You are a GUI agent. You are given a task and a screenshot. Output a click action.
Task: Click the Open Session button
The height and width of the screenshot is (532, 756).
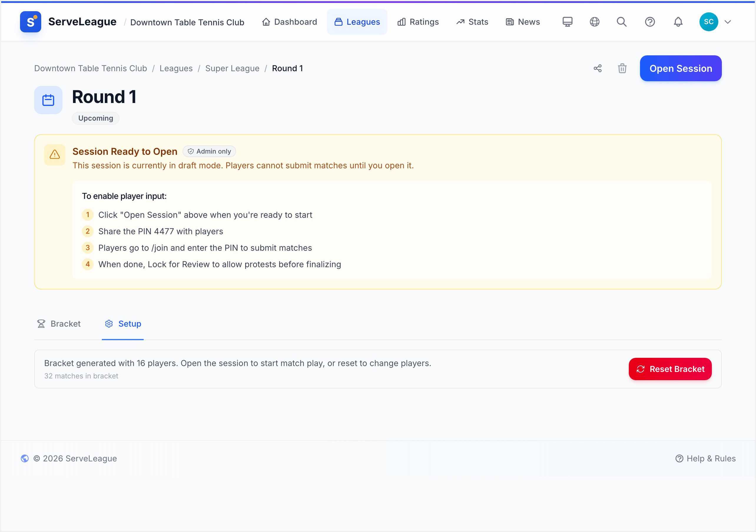(x=681, y=68)
